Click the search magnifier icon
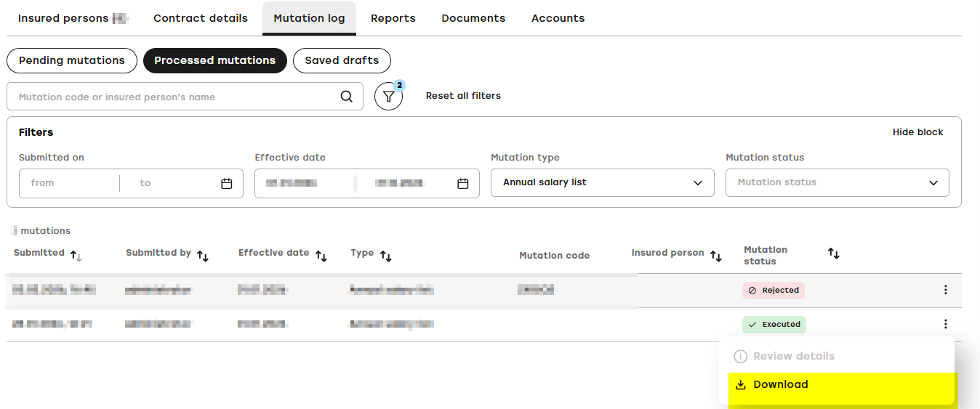 (347, 97)
